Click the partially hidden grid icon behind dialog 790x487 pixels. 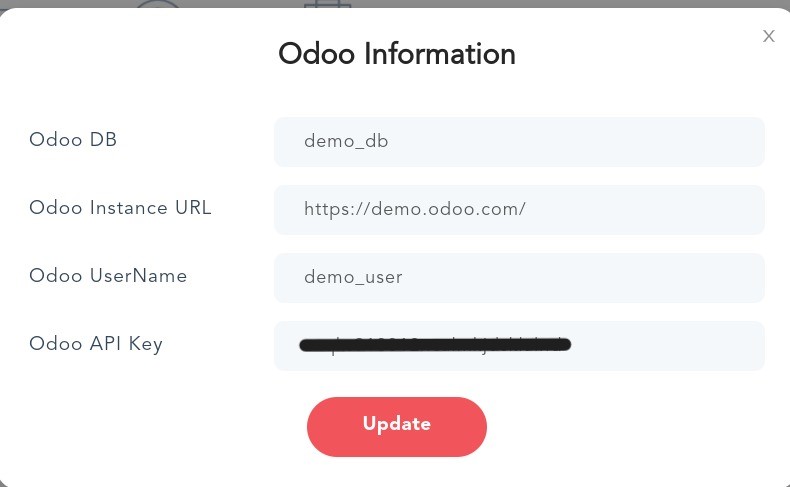[x=328, y=4]
